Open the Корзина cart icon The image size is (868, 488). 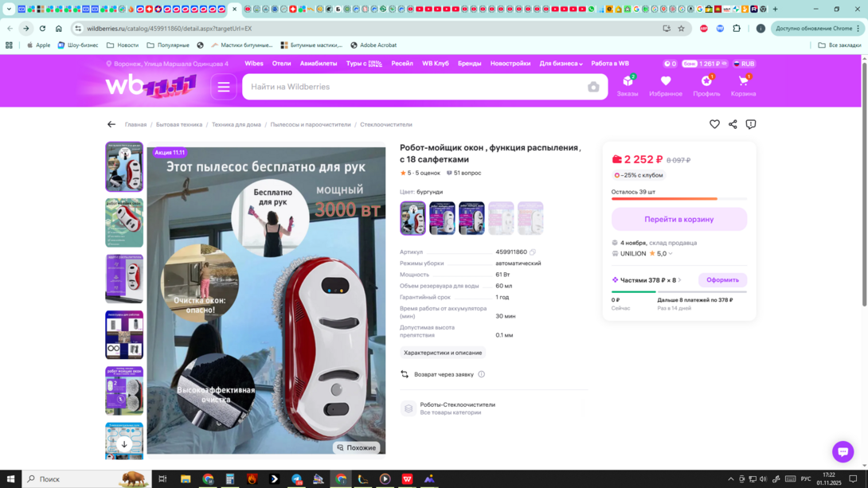pyautogui.click(x=743, y=85)
